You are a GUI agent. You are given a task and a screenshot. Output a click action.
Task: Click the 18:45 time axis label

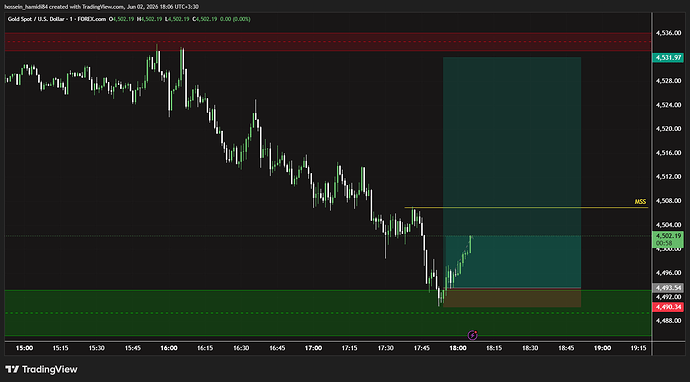coord(566,348)
